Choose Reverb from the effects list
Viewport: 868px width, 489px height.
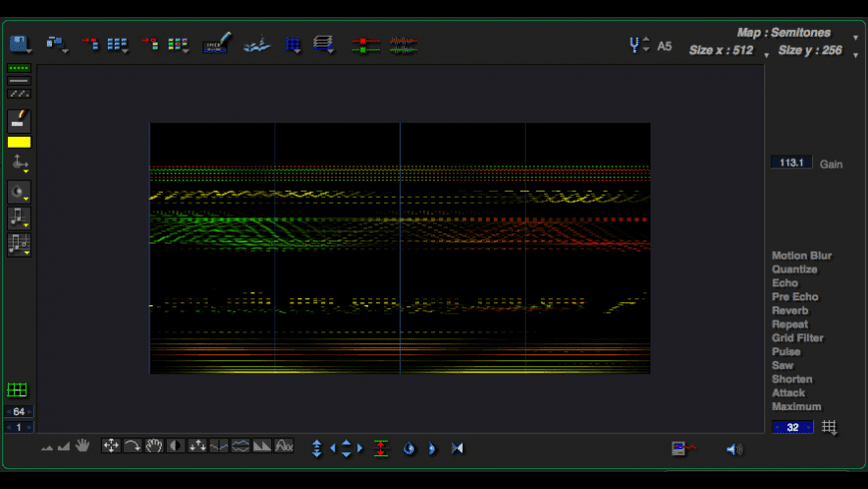tap(789, 310)
